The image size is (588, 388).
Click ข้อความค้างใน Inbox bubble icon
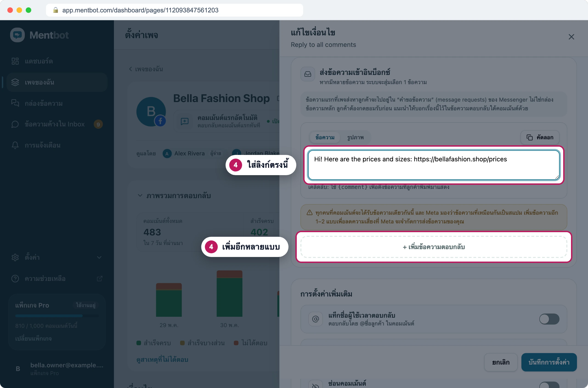pos(15,124)
